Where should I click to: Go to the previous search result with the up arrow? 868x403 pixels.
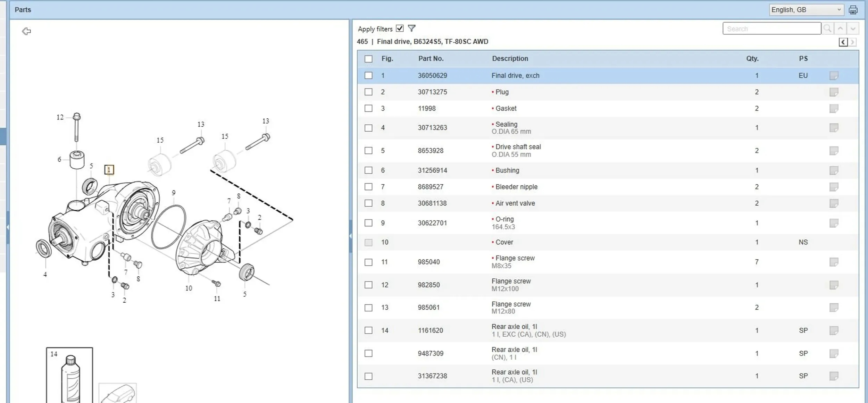tap(840, 28)
